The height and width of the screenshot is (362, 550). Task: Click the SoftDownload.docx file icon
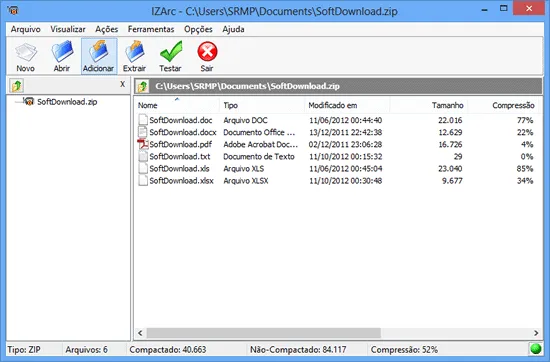(143, 132)
